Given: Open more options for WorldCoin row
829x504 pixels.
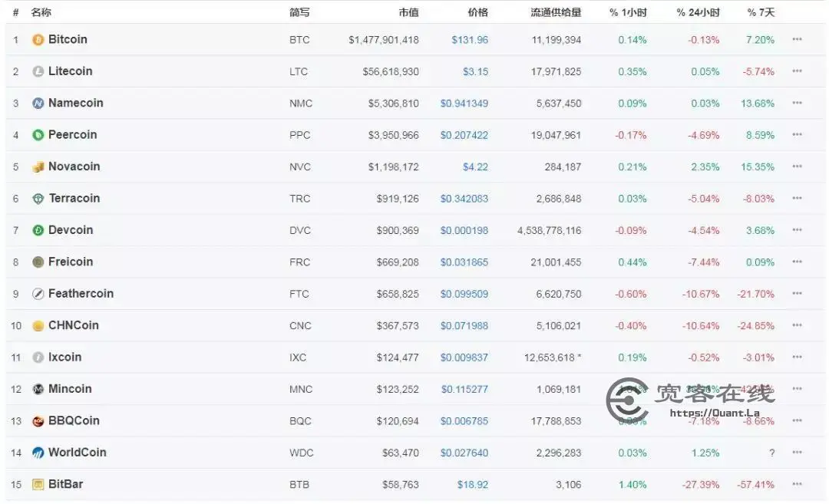Looking at the screenshot, I should pyautogui.click(x=798, y=453).
